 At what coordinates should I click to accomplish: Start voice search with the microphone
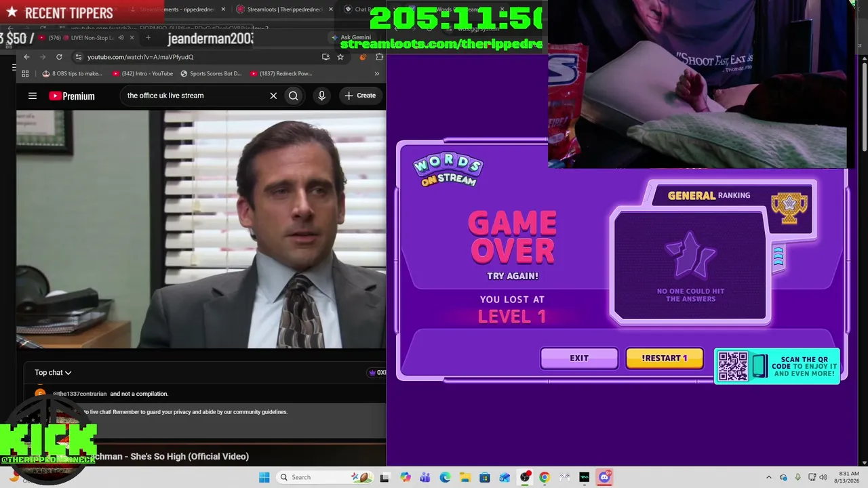pos(321,96)
